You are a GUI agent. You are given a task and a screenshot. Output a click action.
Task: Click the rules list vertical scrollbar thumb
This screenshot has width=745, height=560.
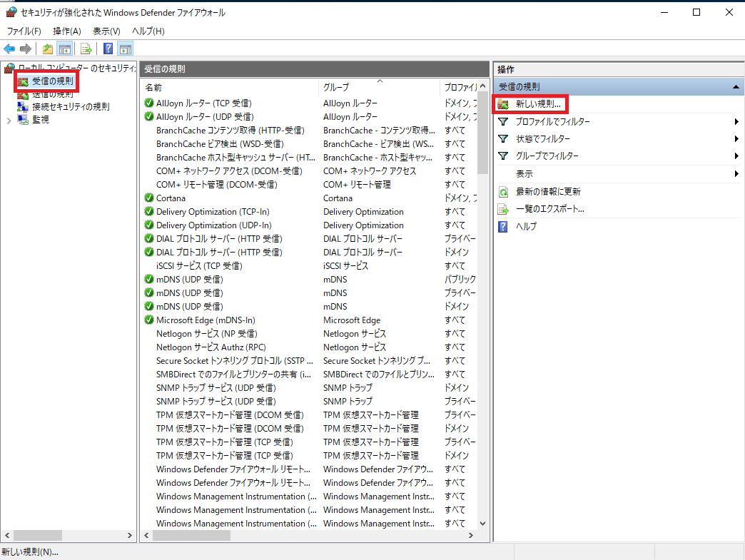[x=482, y=134]
